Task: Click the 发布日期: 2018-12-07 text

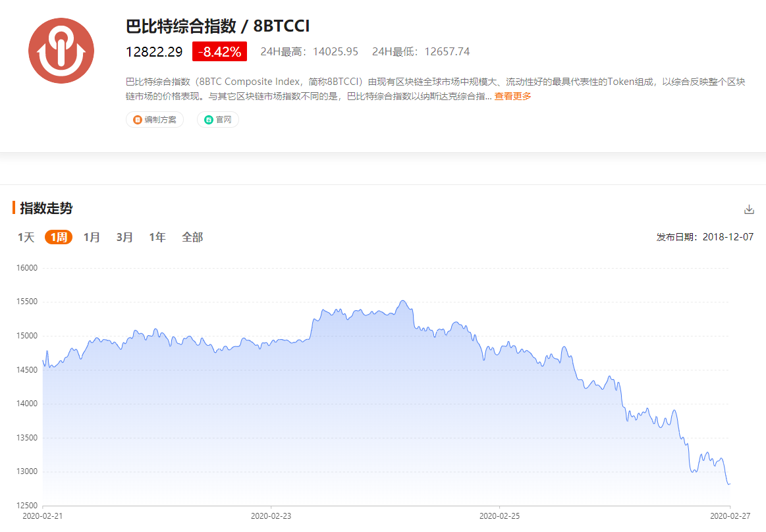Action: pyautogui.click(x=705, y=238)
